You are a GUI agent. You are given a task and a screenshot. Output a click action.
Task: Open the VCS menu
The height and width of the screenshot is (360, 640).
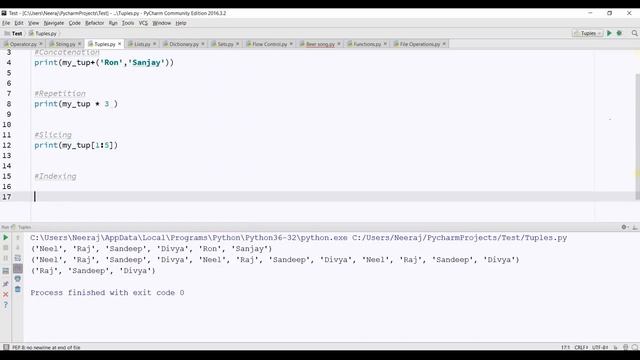coord(143,23)
